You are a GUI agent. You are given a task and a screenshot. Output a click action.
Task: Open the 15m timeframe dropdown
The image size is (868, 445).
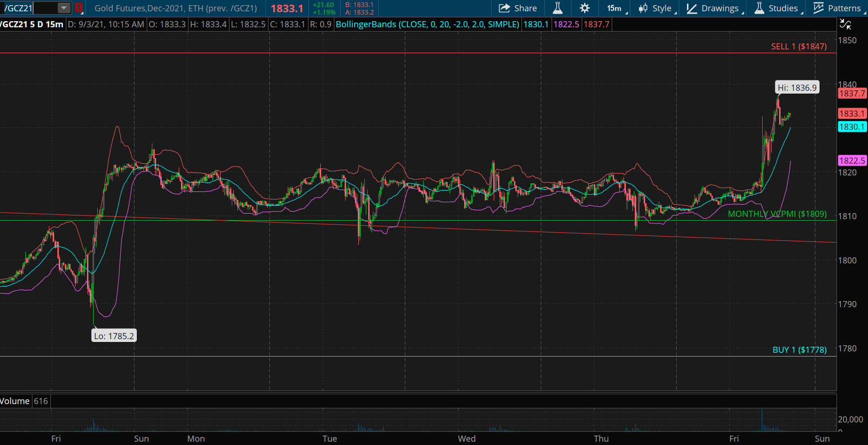(x=616, y=8)
